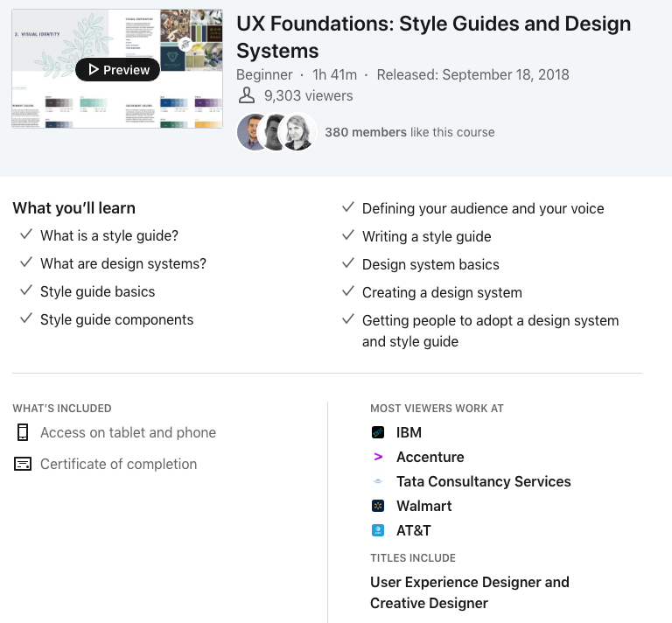This screenshot has width=672, height=623.
Task: Click the AT&T logo icon
Action: coord(378,530)
